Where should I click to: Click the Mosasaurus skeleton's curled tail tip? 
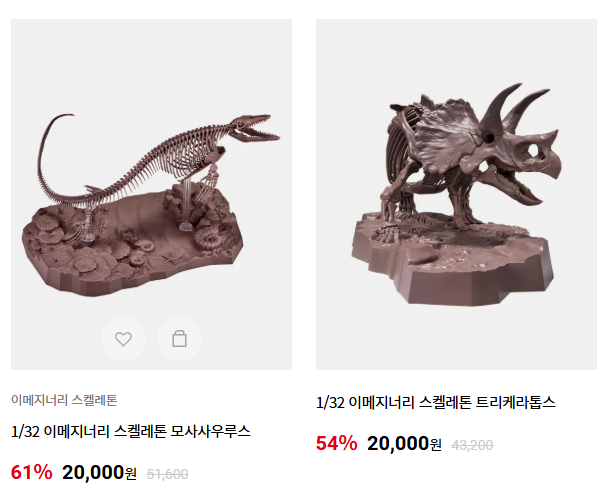[x=62, y=117]
